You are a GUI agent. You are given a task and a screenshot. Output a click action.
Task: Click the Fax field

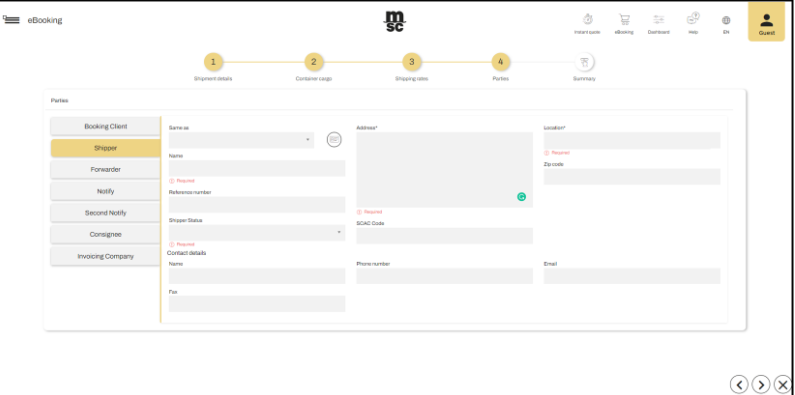click(257, 304)
